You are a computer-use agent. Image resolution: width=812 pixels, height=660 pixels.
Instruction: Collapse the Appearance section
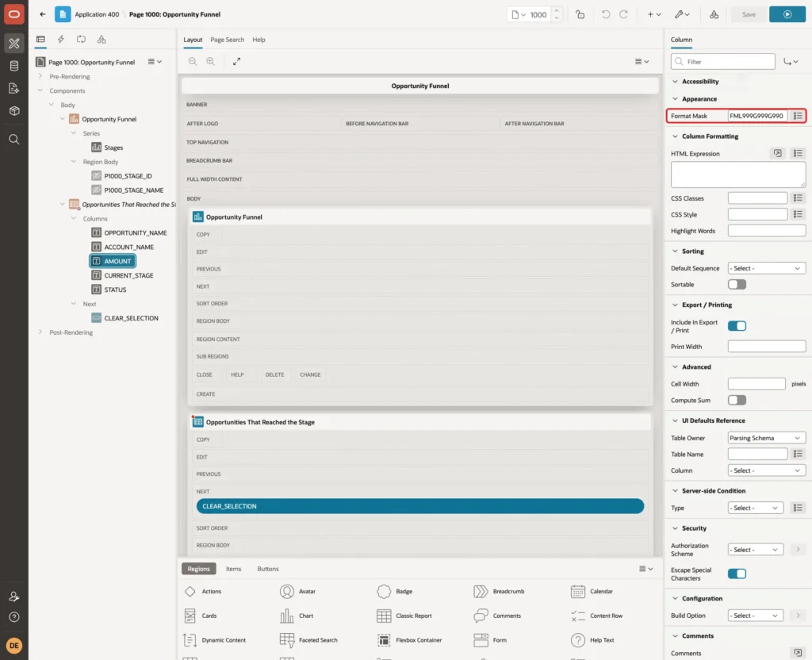point(675,99)
